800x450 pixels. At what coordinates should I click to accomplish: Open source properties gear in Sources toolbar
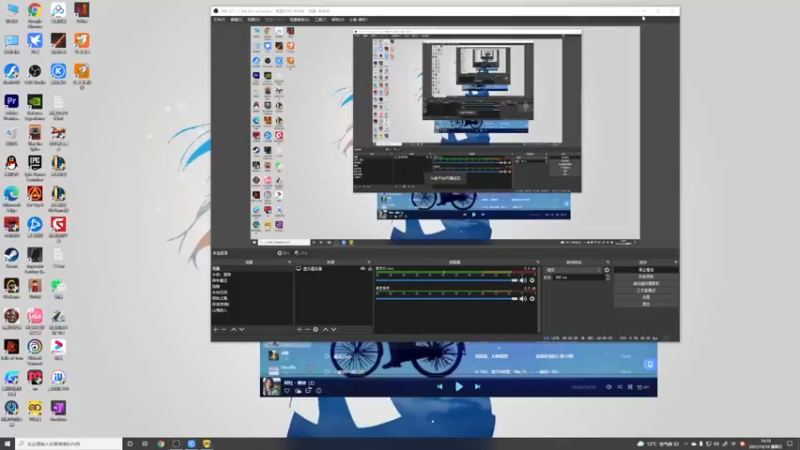point(316,330)
